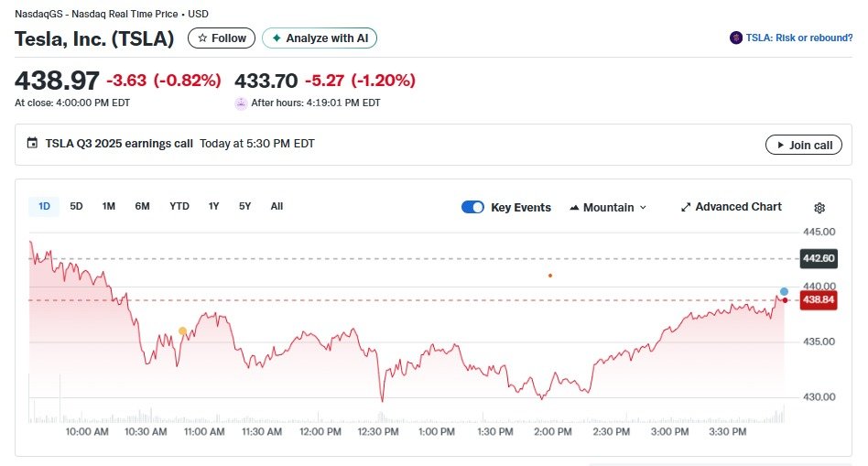
Task: Open chart settings gear icon
Action: 819,208
